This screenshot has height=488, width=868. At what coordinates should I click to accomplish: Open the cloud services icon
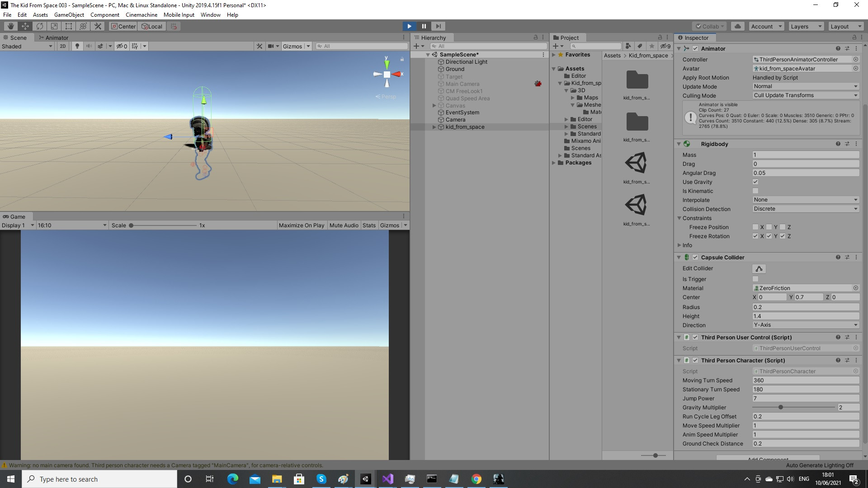[x=738, y=26]
